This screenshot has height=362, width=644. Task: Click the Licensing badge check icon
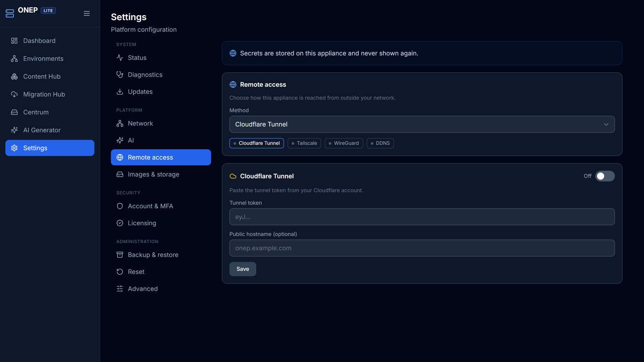[x=120, y=223]
